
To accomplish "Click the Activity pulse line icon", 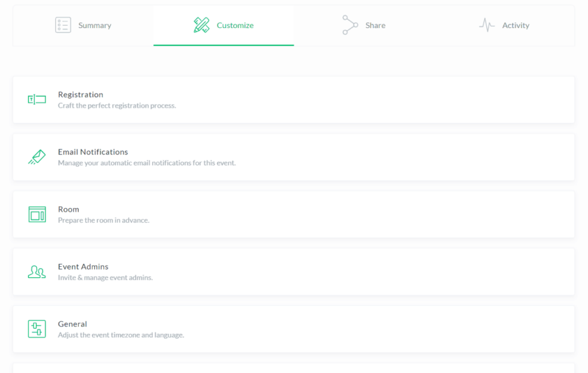I will pyautogui.click(x=487, y=25).
